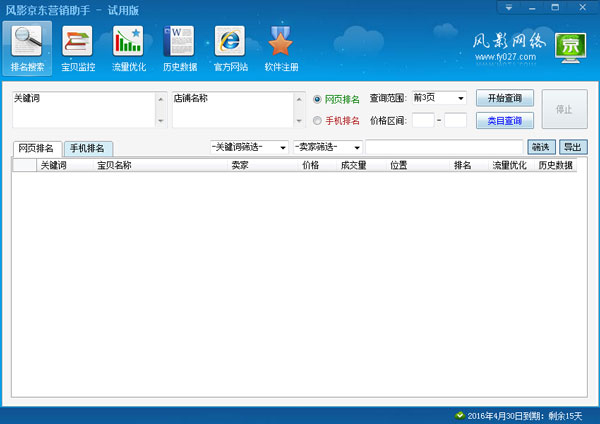Click the maximum 价格区间 price field
This screenshot has width=600, height=424.
[x=455, y=120]
